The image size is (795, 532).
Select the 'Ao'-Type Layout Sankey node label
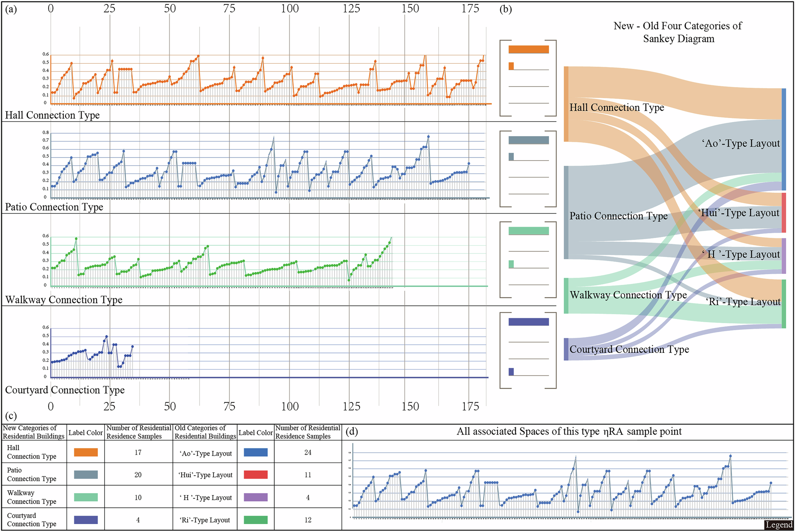click(x=741, y=143)
